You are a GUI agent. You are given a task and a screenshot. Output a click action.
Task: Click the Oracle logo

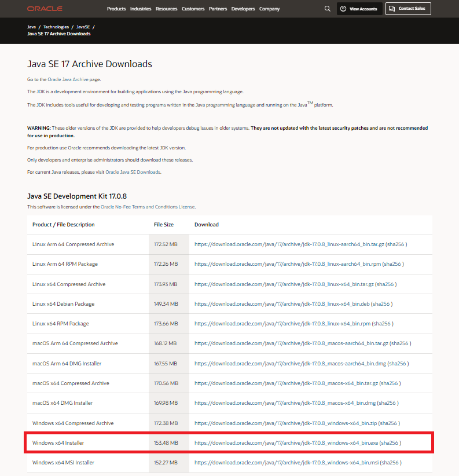[45, 9]
